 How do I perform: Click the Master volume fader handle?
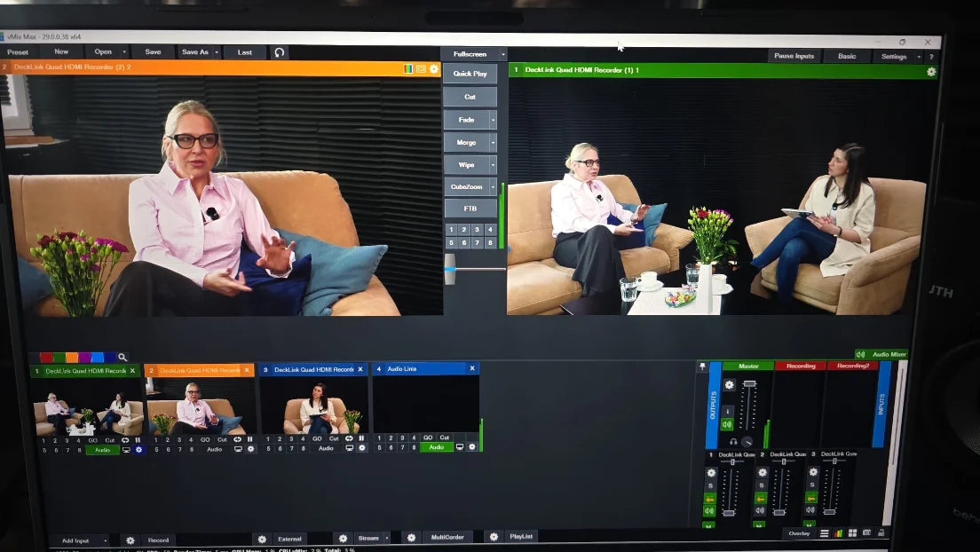point(749,383)
